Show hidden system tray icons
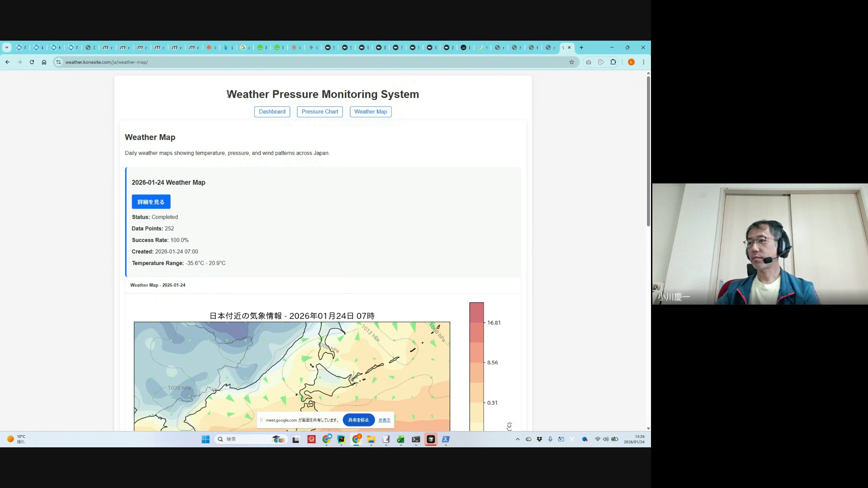The image size is (868, 488). [518, 439]
